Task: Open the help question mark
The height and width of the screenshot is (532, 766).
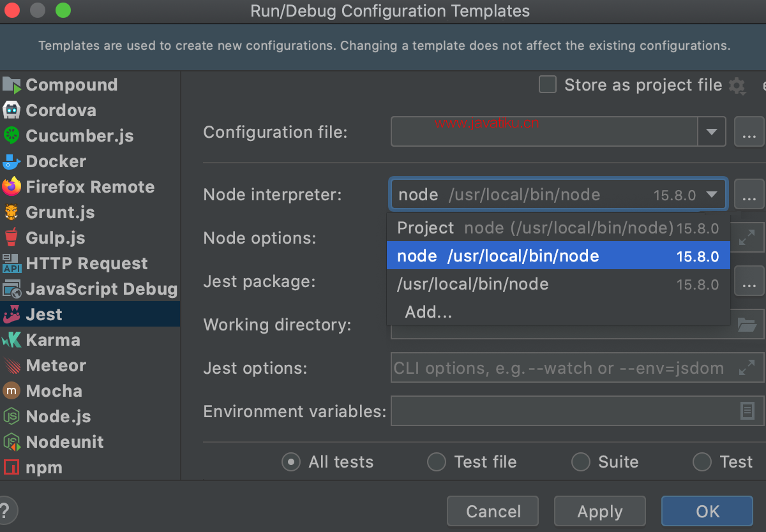Action: 6,511
